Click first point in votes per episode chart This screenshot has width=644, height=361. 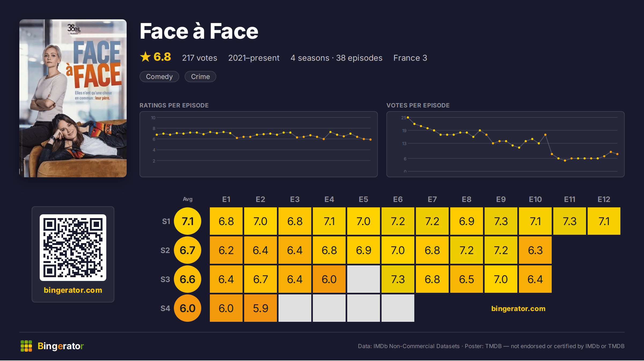tap(408, 117)
